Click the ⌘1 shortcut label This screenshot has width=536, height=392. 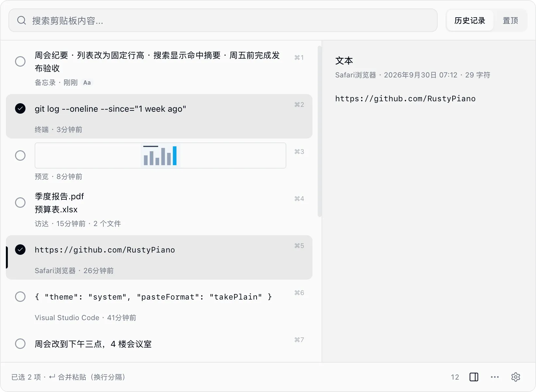299,57
